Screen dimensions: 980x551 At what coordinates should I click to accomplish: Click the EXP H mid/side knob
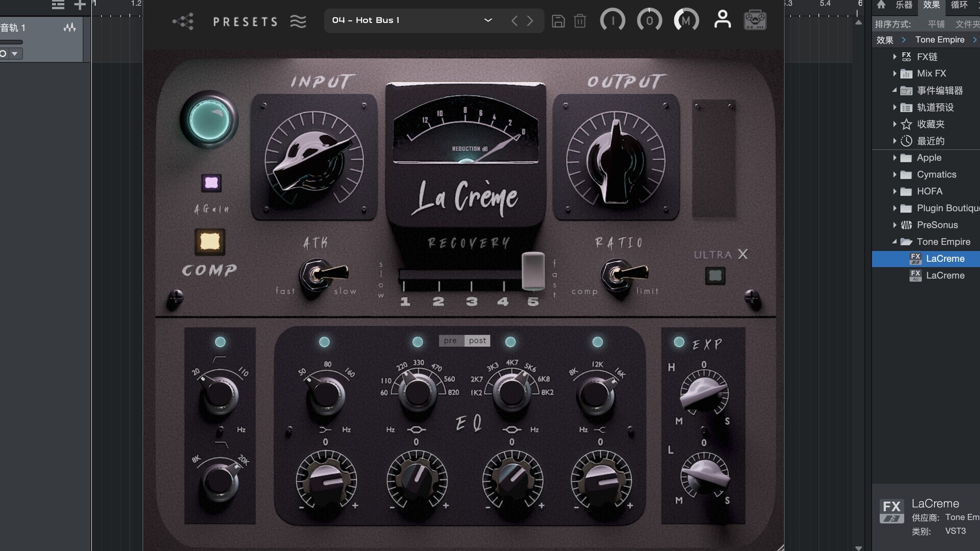pyautogui.click(x=704, y=394)
